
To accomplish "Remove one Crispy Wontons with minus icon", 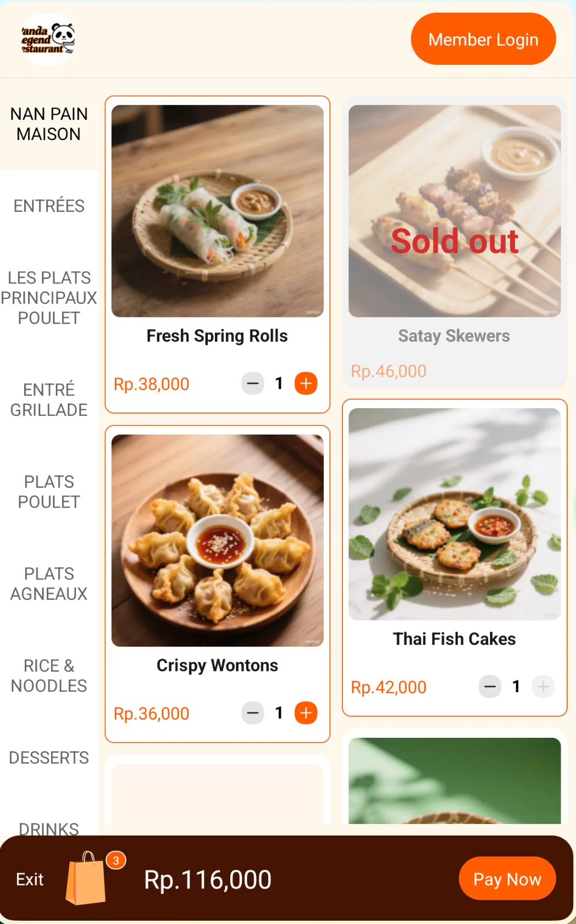I will 253,713.
